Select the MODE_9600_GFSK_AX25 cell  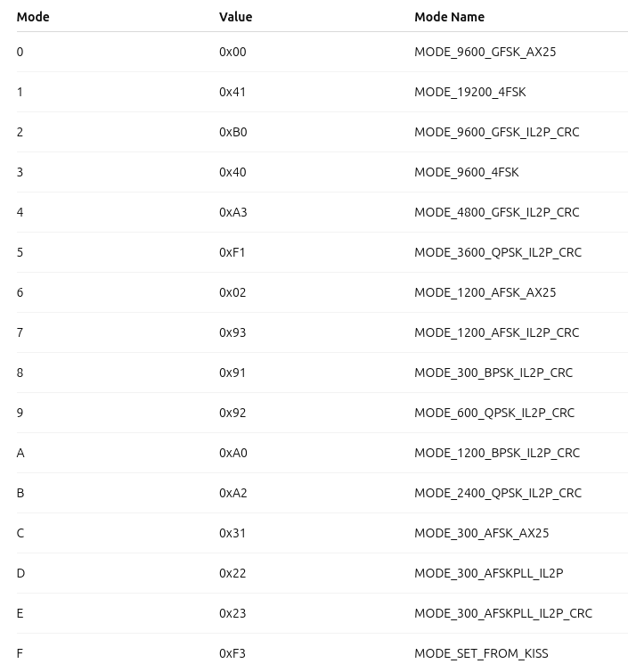coord(485,52)
